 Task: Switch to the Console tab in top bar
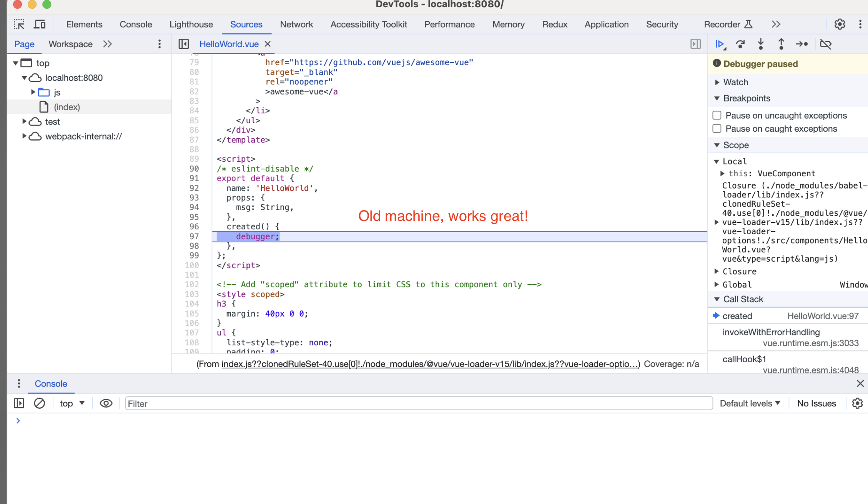tap(136, 25)
